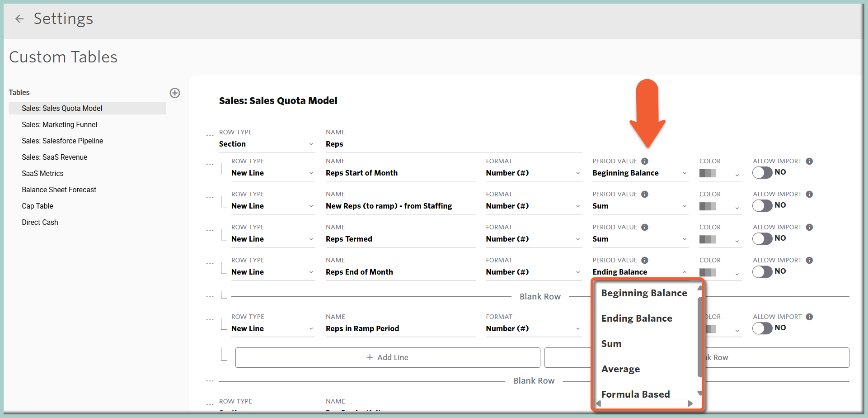Click info icon beside Reps Start of Month Period Value
The width and height of the screenshot is (868, 418).
(x=645, y=161)
